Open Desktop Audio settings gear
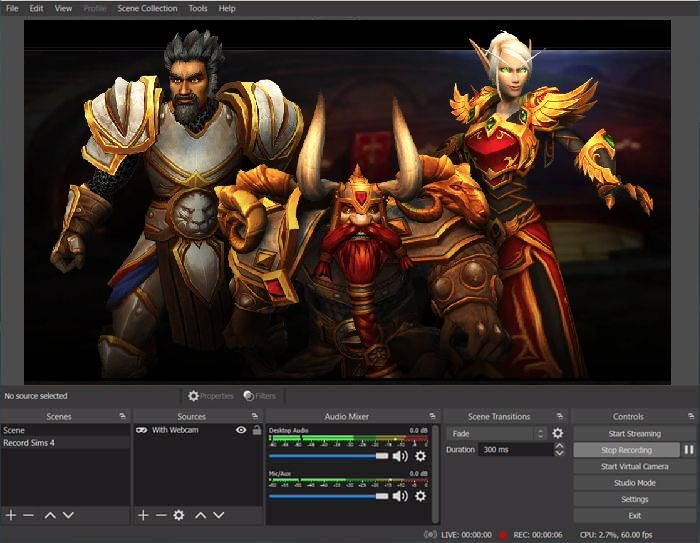 click(x=420, y=456)
